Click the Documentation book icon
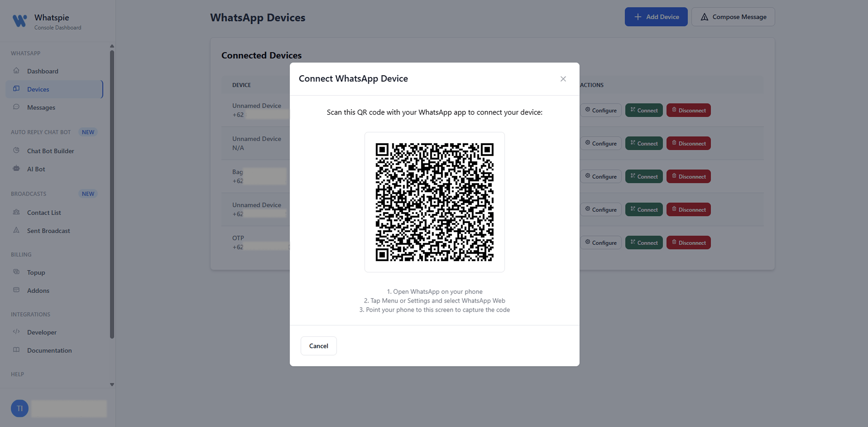 point(16,350)
